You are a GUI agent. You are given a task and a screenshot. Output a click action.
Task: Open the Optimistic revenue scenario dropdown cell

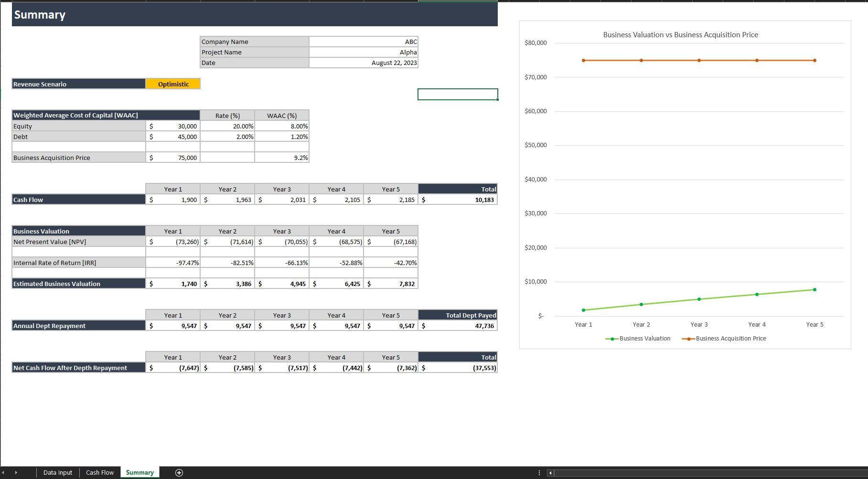(x=173, y=84)
